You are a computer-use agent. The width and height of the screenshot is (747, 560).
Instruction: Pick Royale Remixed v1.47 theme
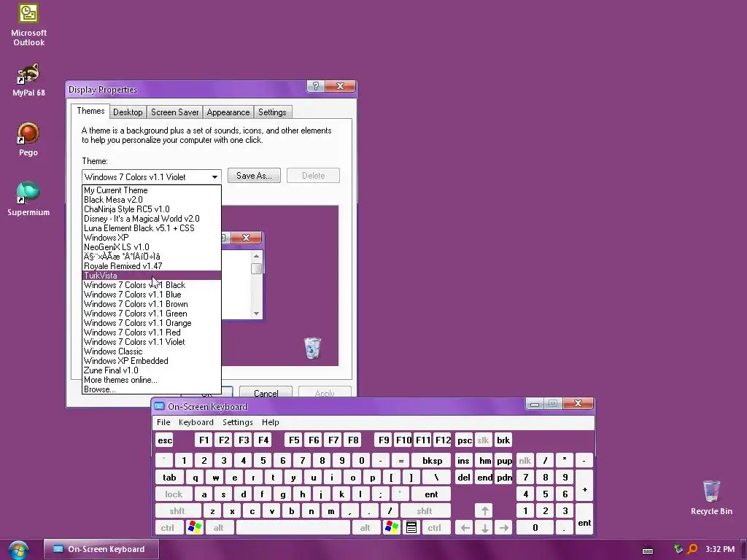pos(152,265)
